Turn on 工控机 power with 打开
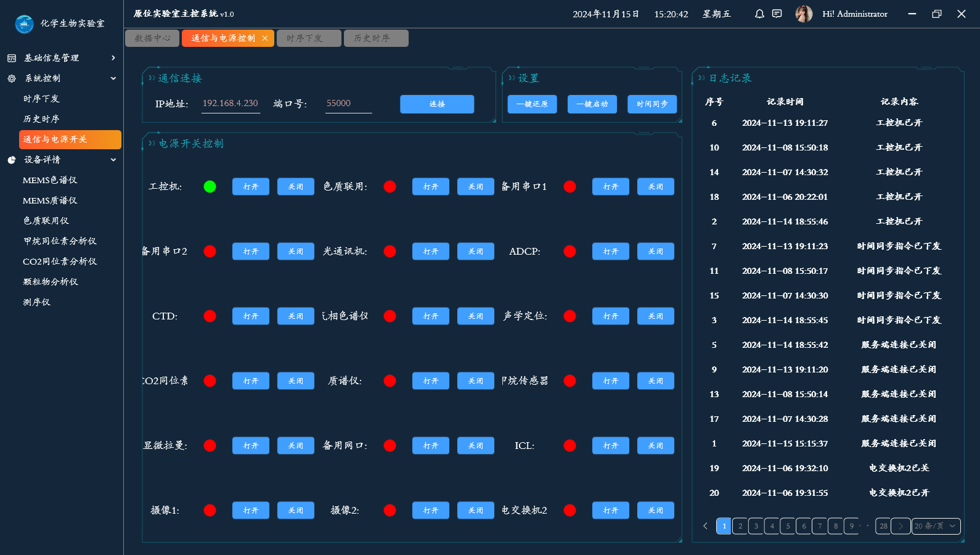The width and height of the screenshot is (980, 555). coord(250,187)
